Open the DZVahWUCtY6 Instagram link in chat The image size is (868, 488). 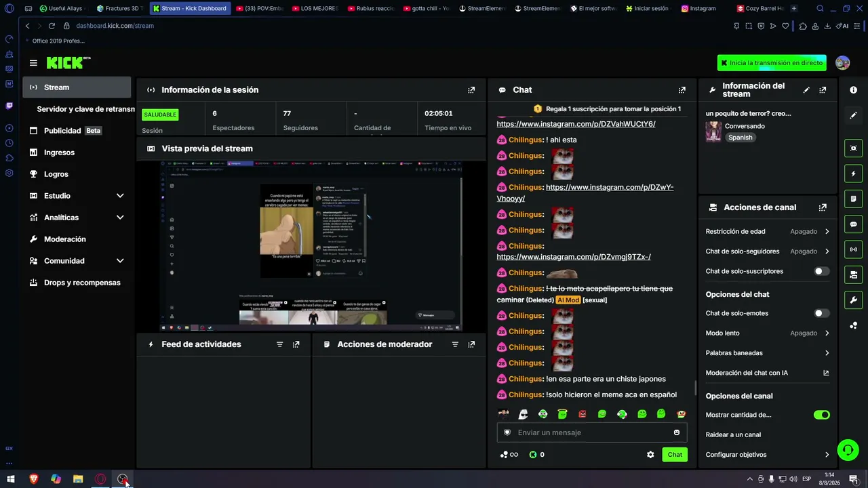576,124
